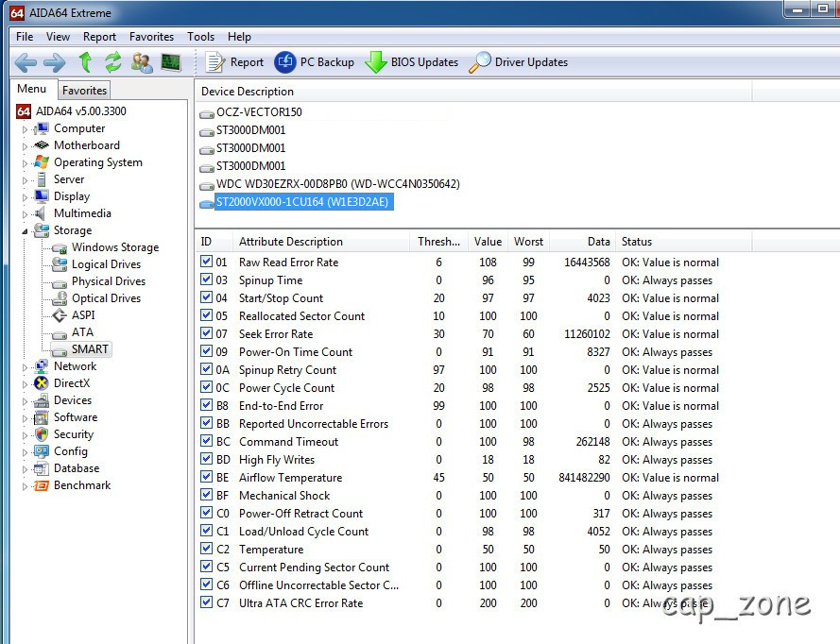Screen dimensions: 840x644
Task: Toggle the Power Cycle Count checkbox
Action: pyautogui.click(x=206, y=387)
